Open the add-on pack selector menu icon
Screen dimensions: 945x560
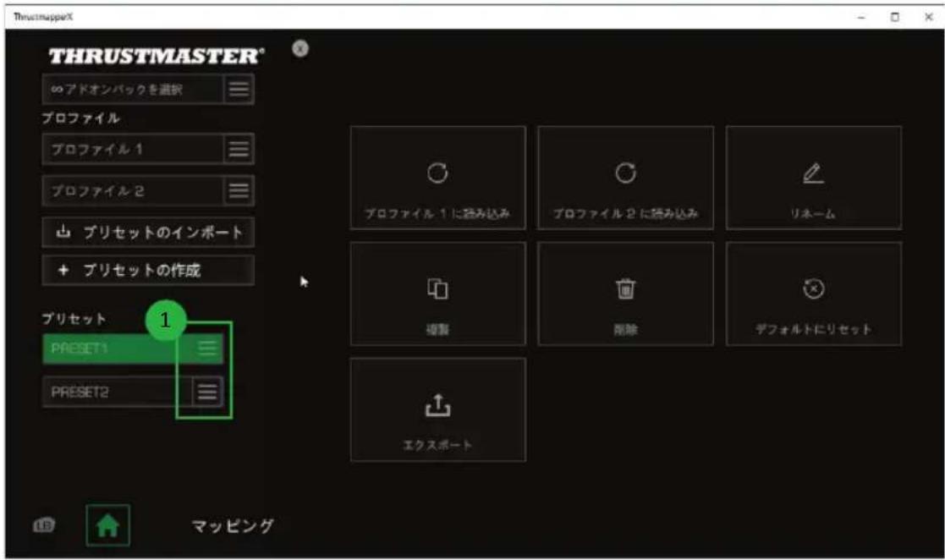pos(239,89)
